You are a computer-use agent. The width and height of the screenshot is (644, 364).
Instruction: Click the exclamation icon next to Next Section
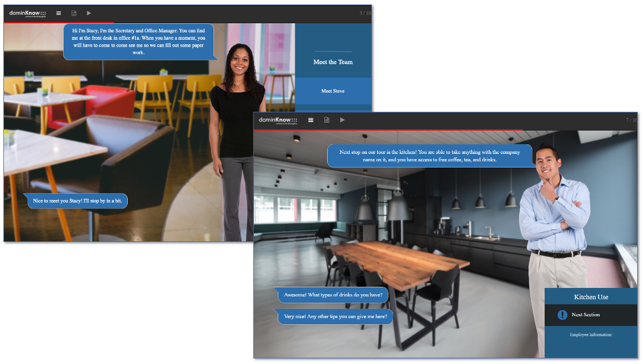pos(562,315)
